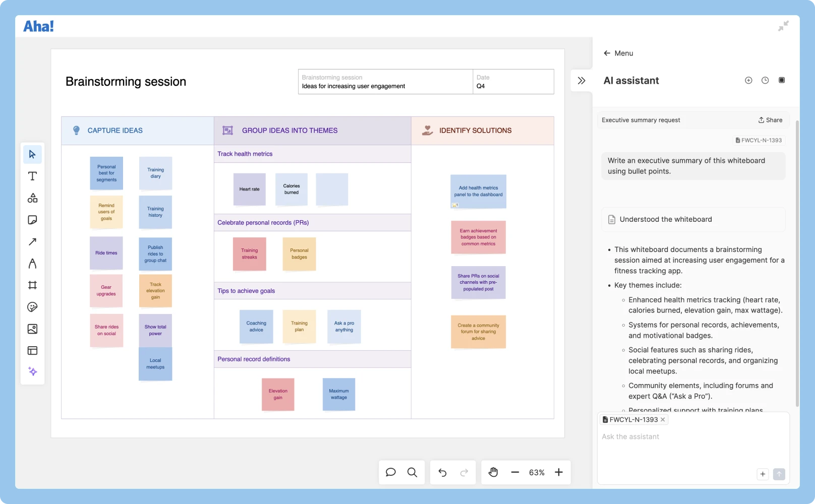Exit fullscreen with the collapse arrows
Image resolution: width=815 pixels, height=504 pixels.
click(x=783, y=26)
